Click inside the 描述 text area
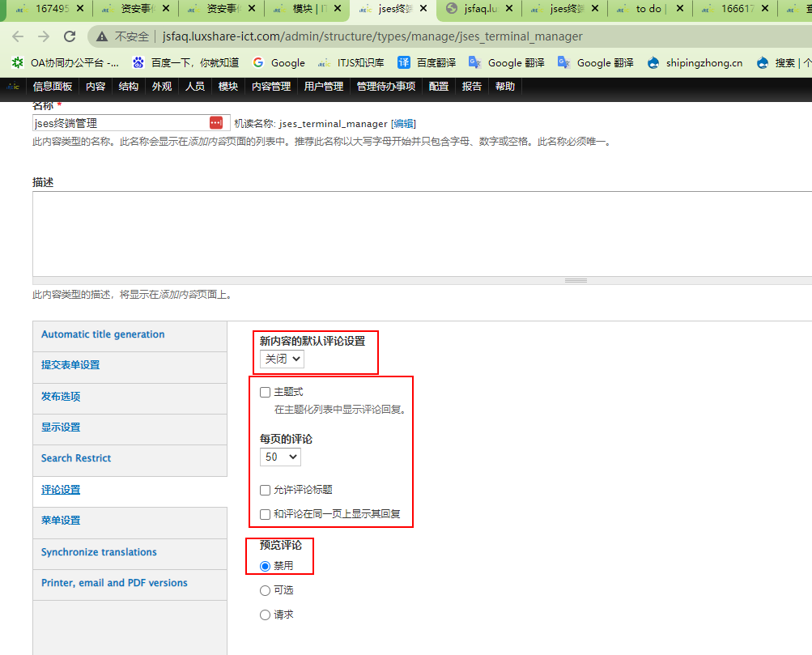This screenshot has height=655, width=812. (422, 234)
